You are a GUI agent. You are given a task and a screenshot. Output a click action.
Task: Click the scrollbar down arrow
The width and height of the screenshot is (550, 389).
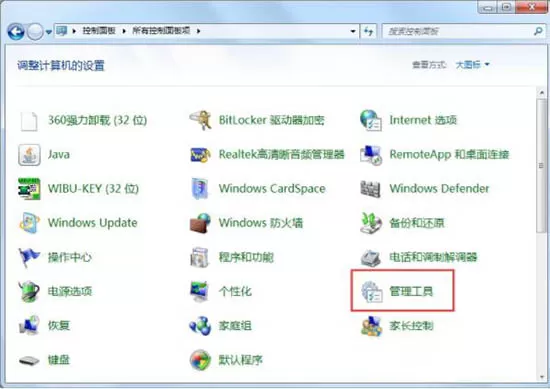click(x=542, y=377)
